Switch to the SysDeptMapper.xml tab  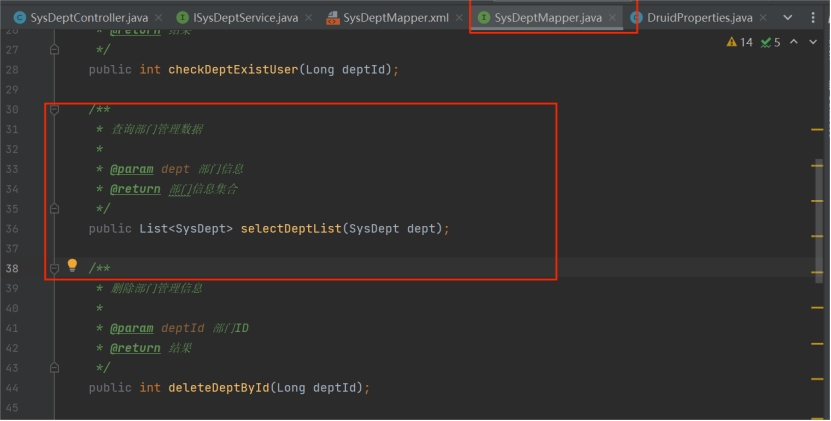pyautogui.click(x=395, y=18)
